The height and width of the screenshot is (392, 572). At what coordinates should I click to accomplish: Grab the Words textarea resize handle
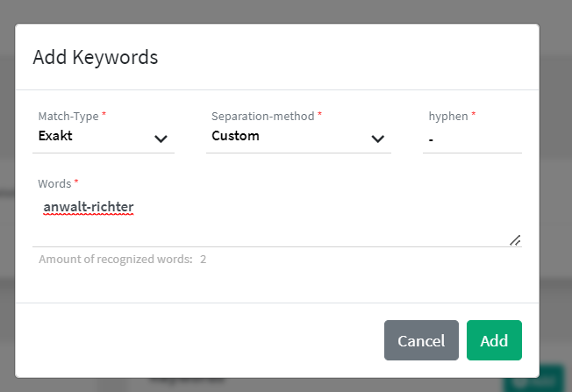tap(515, 239)
